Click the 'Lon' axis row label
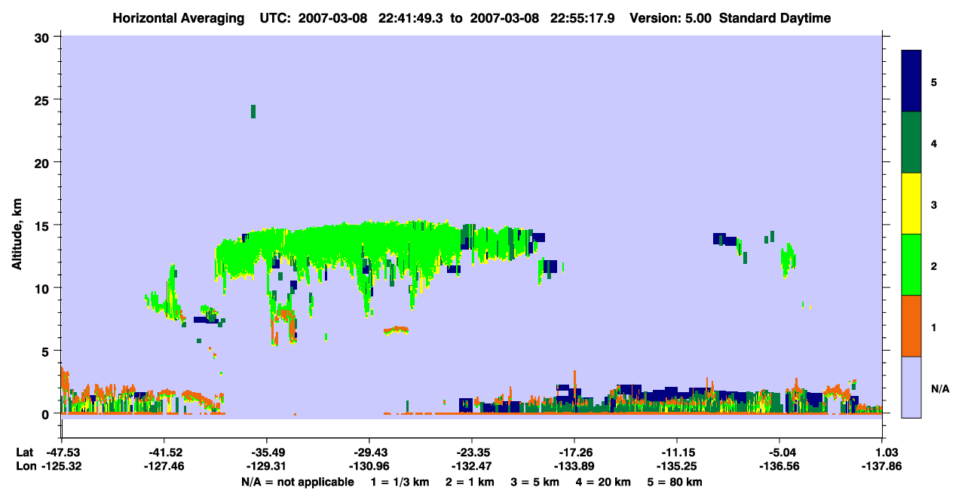The height and width of the screenshot is (503, 980). pyautogui.click(x=25, y=467)
